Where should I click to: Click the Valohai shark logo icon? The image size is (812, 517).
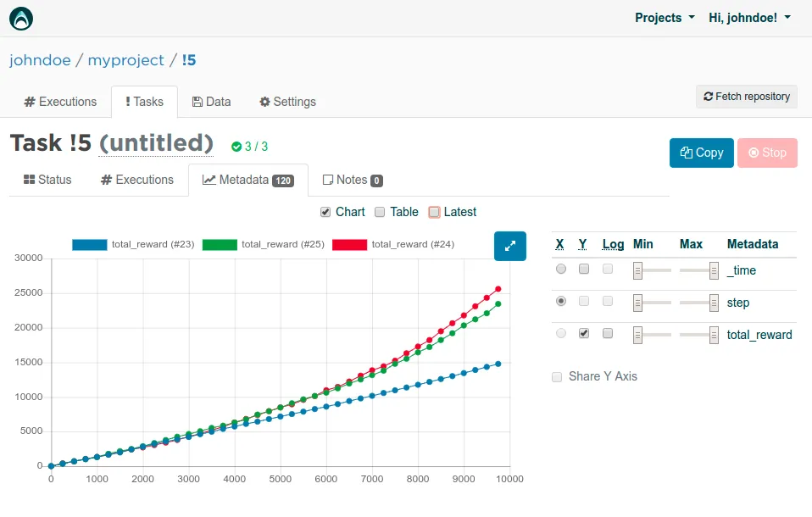[21, 19]
